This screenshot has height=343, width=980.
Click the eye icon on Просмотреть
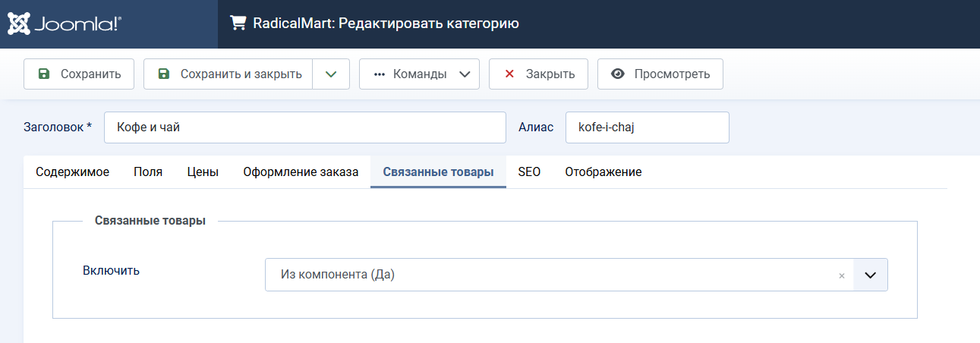[x=618, y=74]
